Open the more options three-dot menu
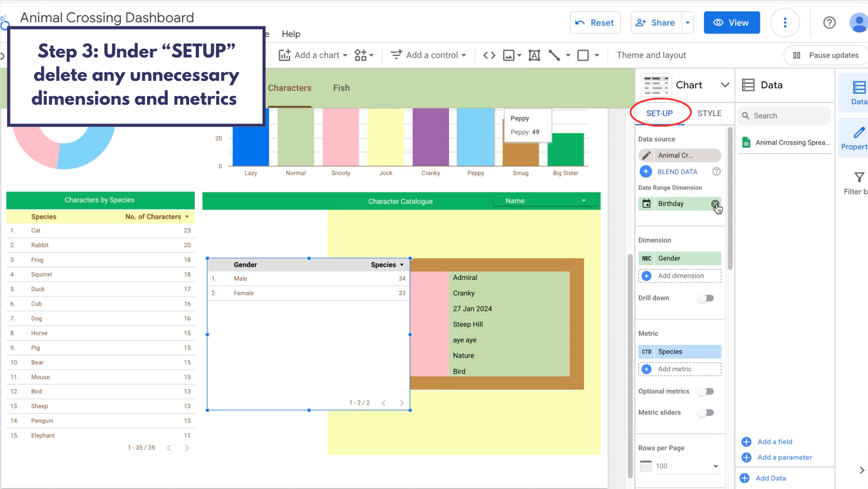Image resolution: width=868 pixels, height=489 pixels. coord(785,23)
